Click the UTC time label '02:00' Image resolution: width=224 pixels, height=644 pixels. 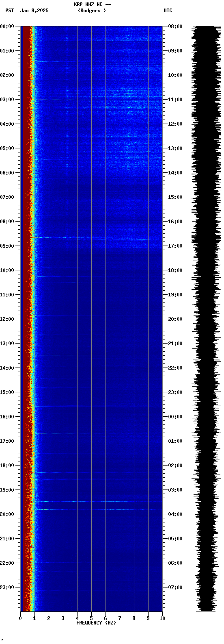(x=175, y=466)
